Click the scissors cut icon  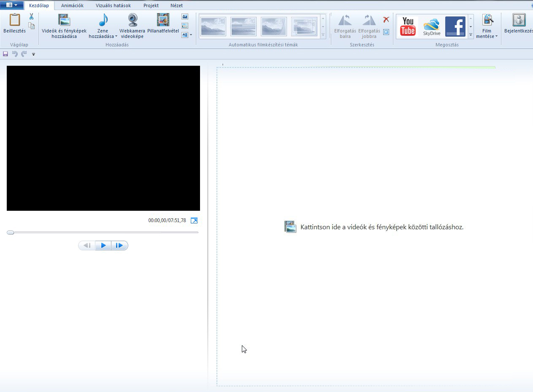point(31,16)
